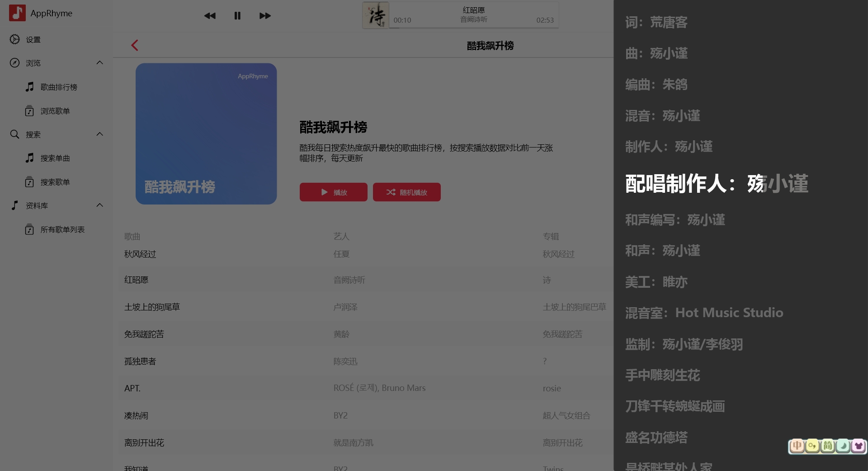Click artist ROSÉ, Bruno Mars
Screen dimensions: 868x471
[x=380, y=388]
